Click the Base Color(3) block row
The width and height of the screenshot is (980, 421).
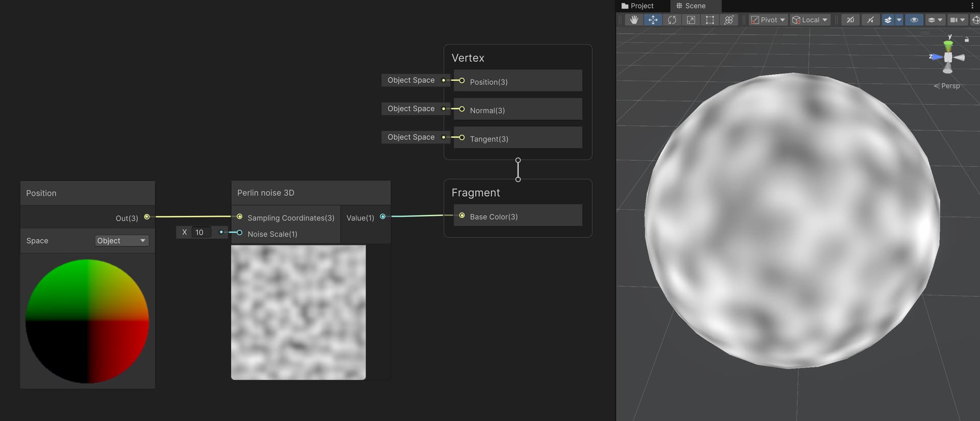coord(518,216)
